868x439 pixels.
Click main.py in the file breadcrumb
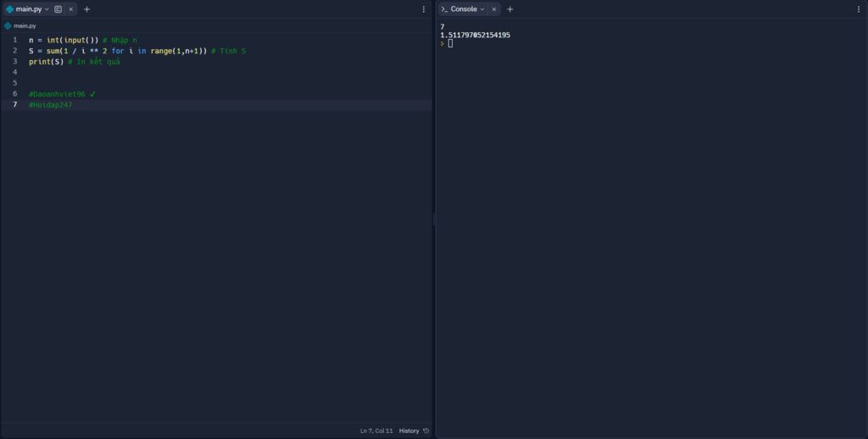pos(25,26)
